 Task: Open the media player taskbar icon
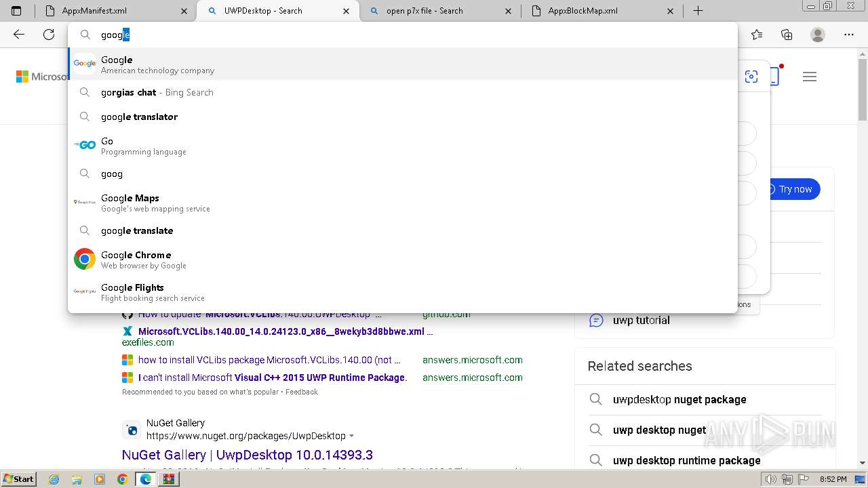pyautogui.click(x=100, y=479)
